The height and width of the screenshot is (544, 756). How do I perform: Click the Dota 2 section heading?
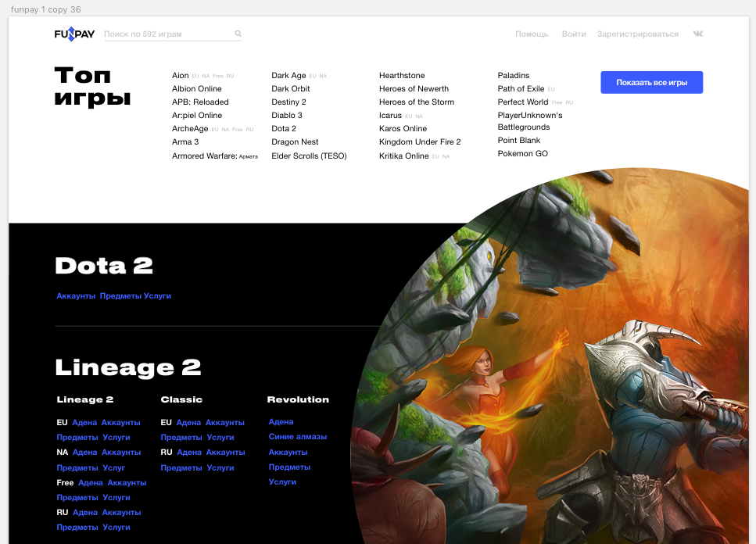[104, 266]
